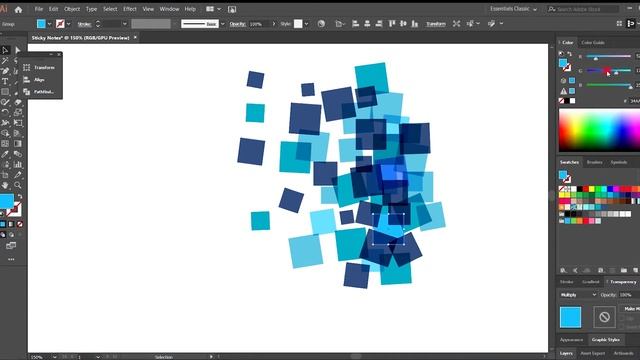The image size is (640, 360).
Task: Select the Free Transform tool
Action: [18, 123]
